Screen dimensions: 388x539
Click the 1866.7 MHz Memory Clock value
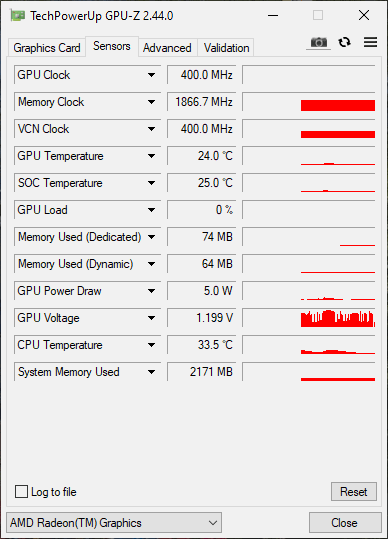(x=202, y=102)
